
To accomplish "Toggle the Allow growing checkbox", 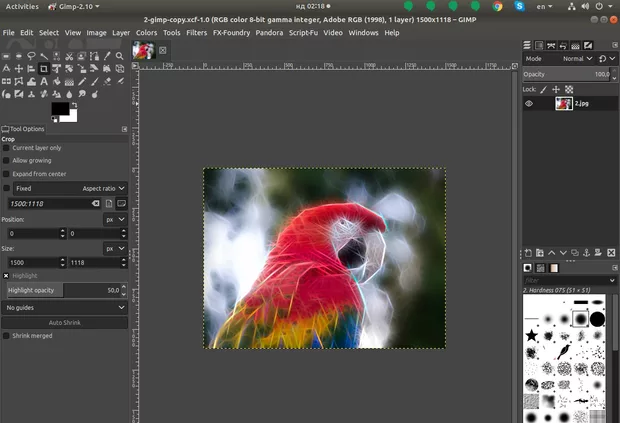I will tap(6, 160).
